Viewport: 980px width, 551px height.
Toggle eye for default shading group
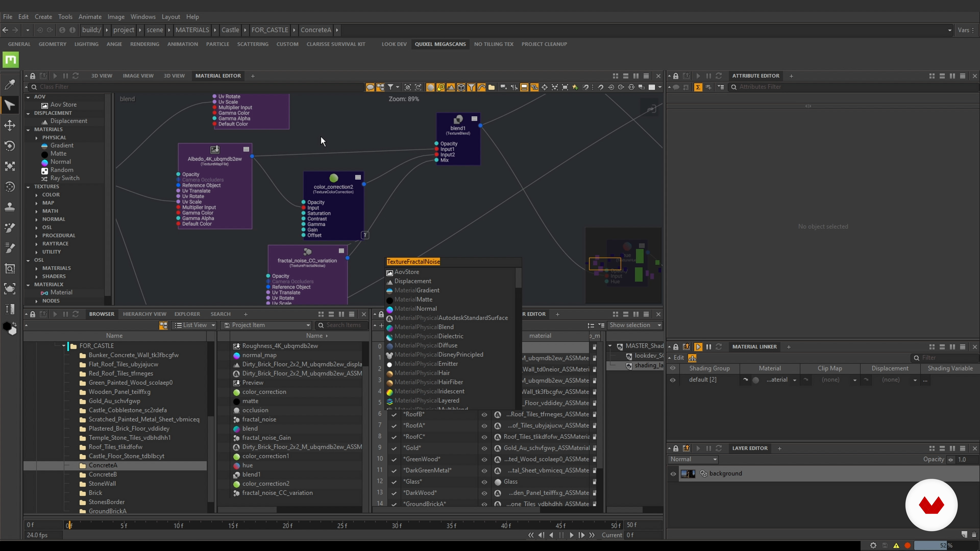(673, 380)
